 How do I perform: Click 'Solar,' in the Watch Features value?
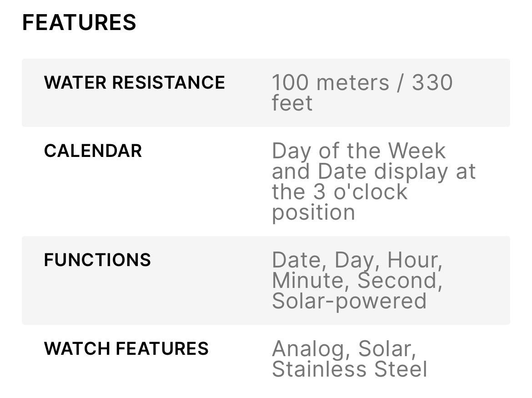point(387,349)
